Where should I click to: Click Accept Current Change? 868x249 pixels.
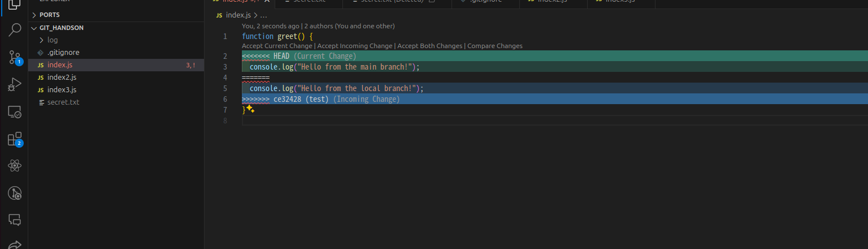pyautogui.click(x=277, y=46)
